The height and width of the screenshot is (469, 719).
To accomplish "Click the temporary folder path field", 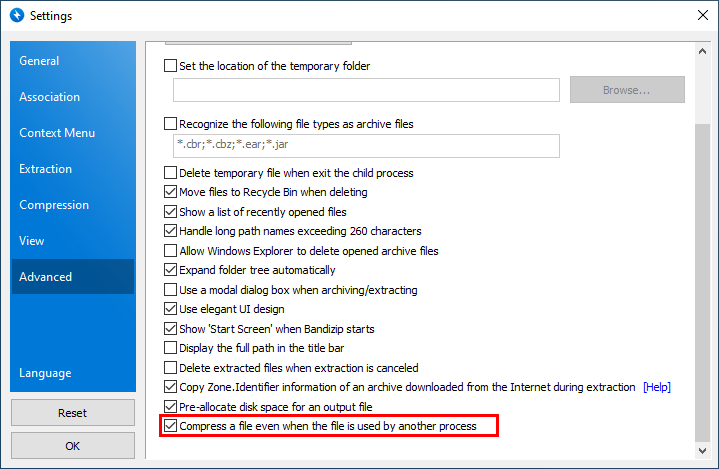I will 366,90.
